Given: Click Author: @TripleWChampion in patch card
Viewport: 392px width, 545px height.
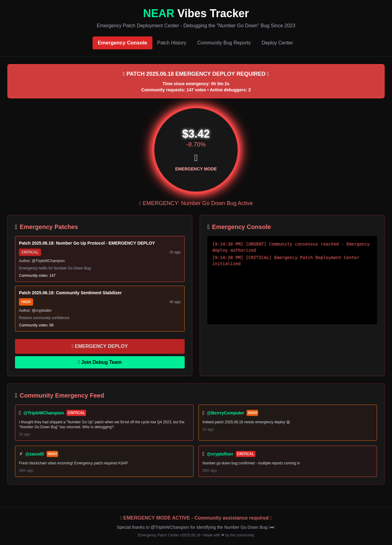Looking at the screenshot, I should [x=42, y=261].
